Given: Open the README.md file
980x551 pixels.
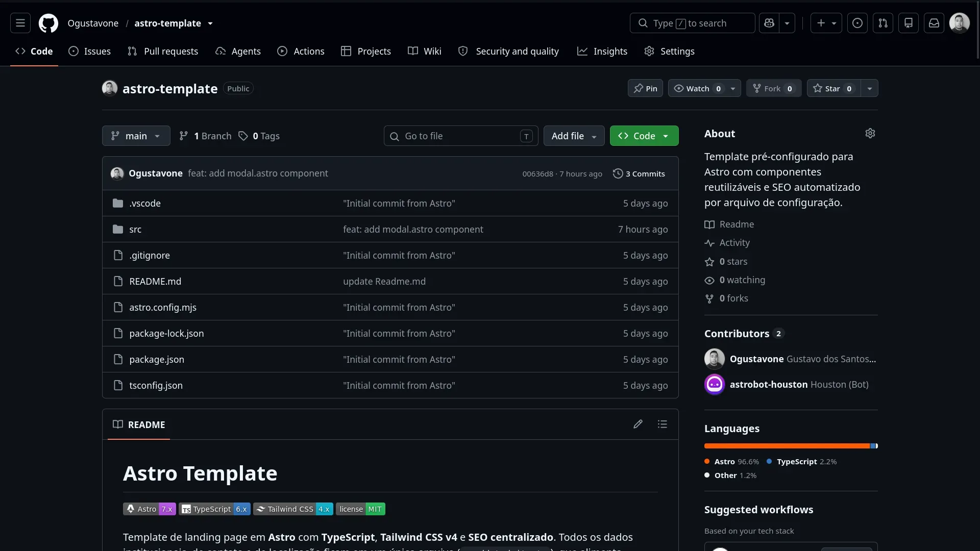Looking at the screenshot, I should point(155,281).
